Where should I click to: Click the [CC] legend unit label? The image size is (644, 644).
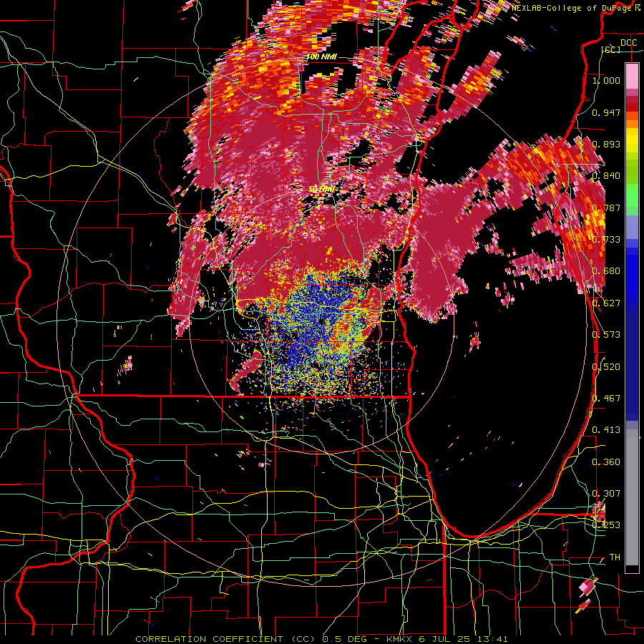(611, 50)
